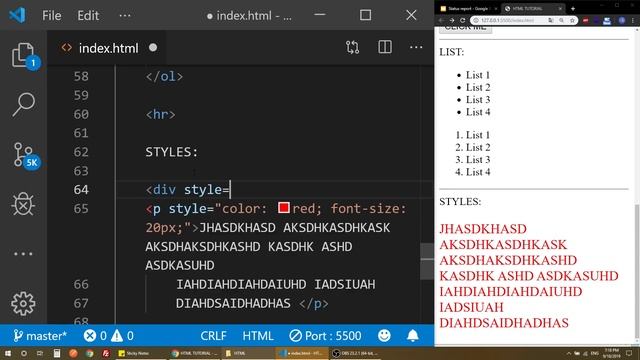This screenshot has height=360, width=640.
Task: Close the HTML TUTORIAL browser tab
Action: [560, 9]
